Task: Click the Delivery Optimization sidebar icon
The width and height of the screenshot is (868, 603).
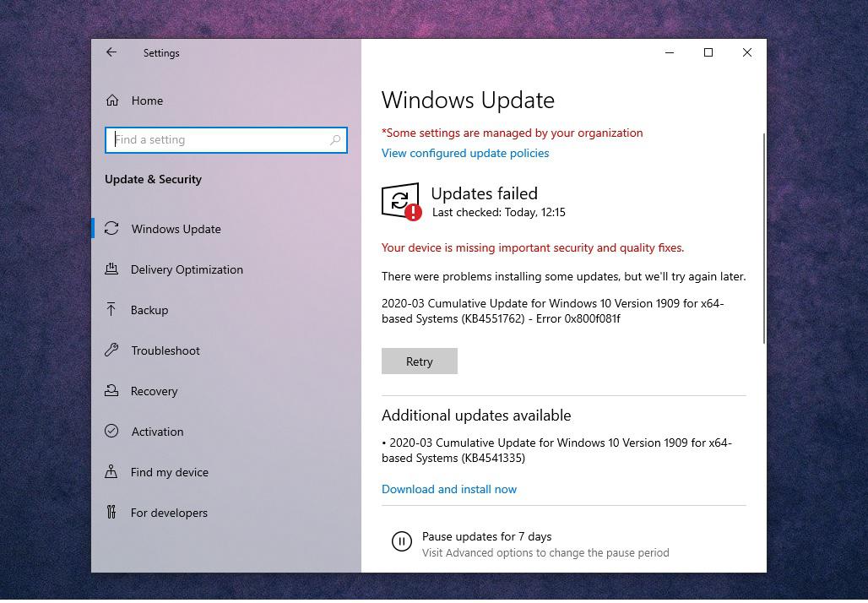Action: tap(111, 269)
